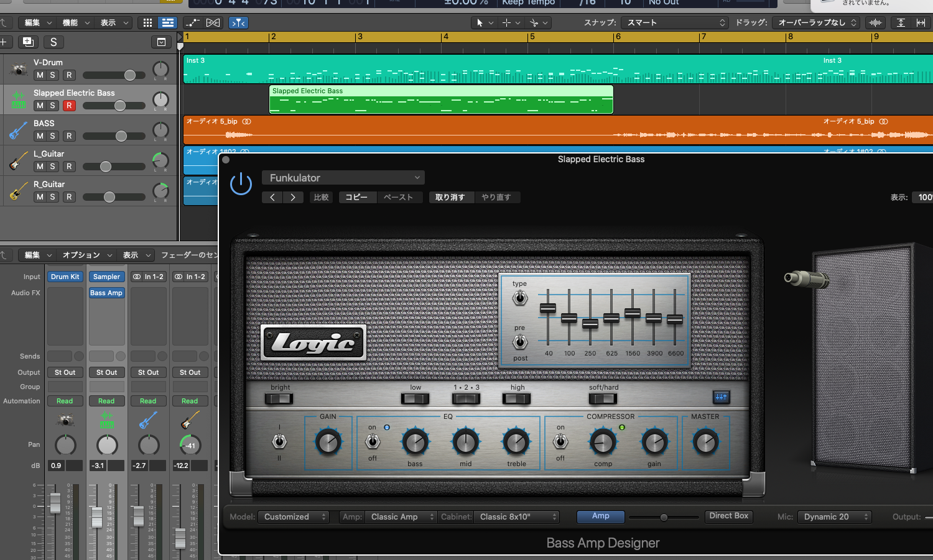Solo the Slapped Electric Bass track
The height and width of the screenshot is (560, 933).
(x=53, y=106)
